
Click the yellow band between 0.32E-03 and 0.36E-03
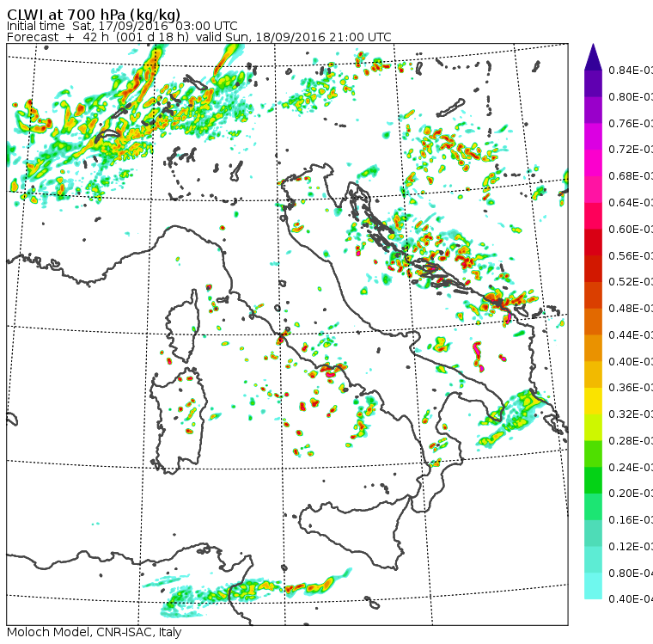pyautogui.click(x=594, y=401)
